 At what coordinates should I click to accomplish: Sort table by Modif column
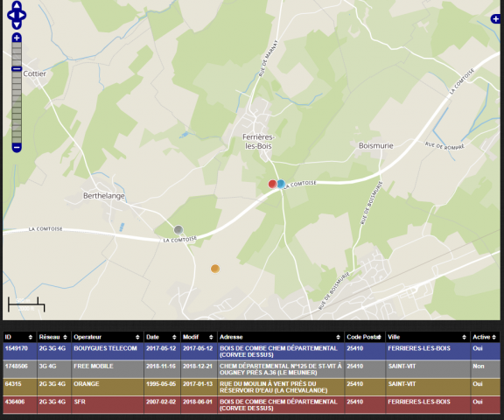199,337
